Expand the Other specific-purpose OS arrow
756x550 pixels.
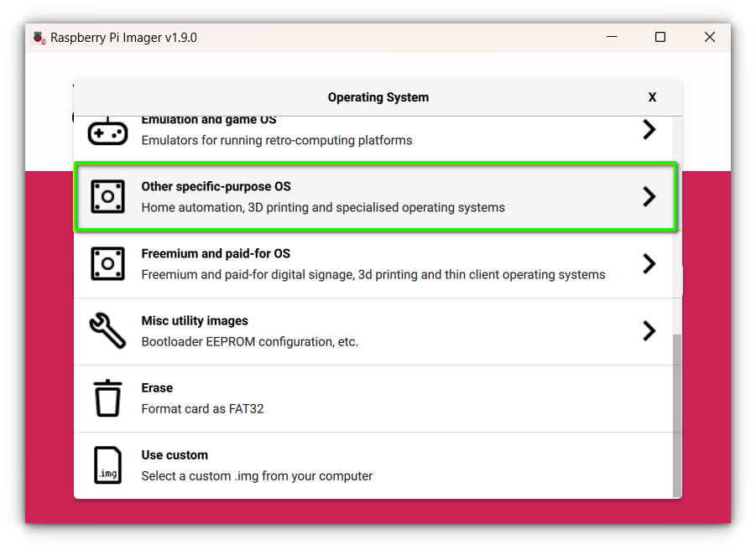pos(649,196)
